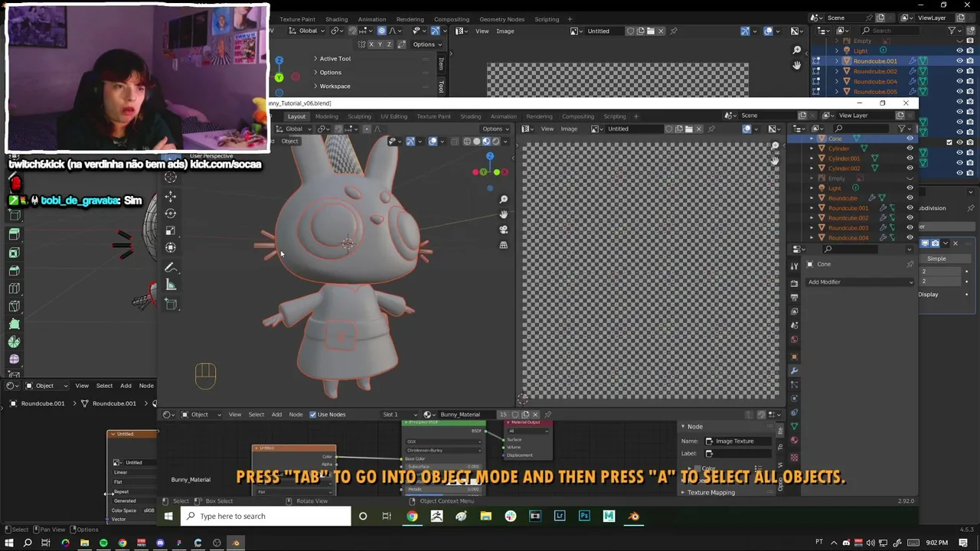This screenshot has height=551, width=980.
Task: Switch to the UV Editing workspace tab
Action: pyautogui.click(x=394, y=116)
